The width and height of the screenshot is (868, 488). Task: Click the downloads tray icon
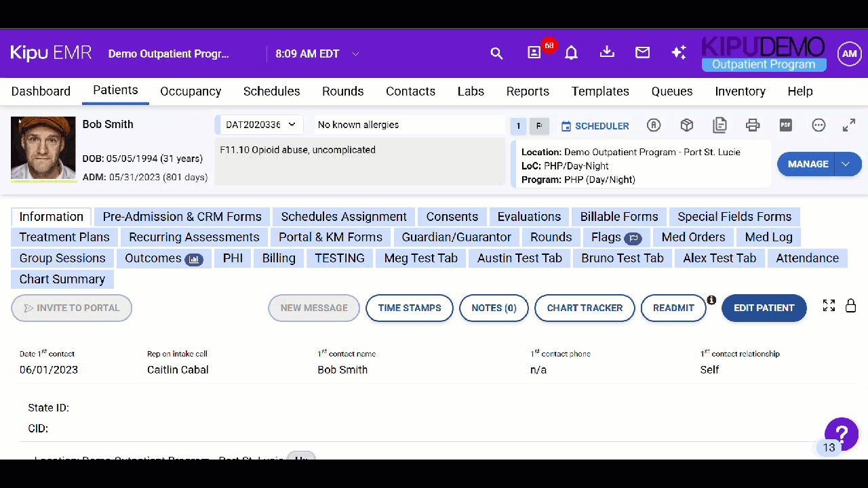pos(608,52)
